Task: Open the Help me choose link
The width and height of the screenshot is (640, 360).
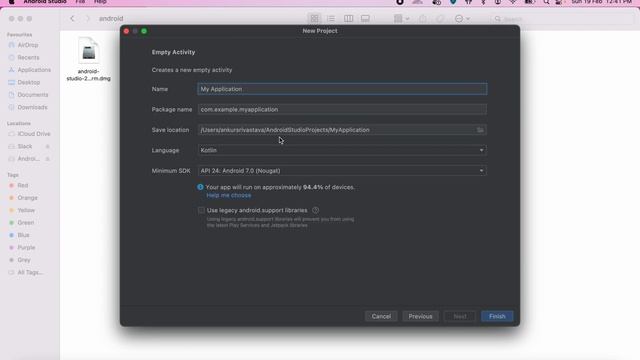Action: pyautogui.click(x=229, y=196)
